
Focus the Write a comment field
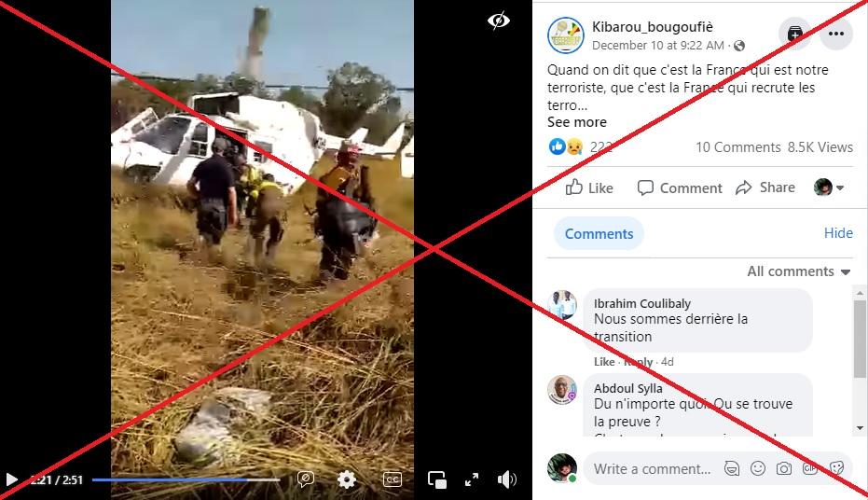click(x=652, y=469)
